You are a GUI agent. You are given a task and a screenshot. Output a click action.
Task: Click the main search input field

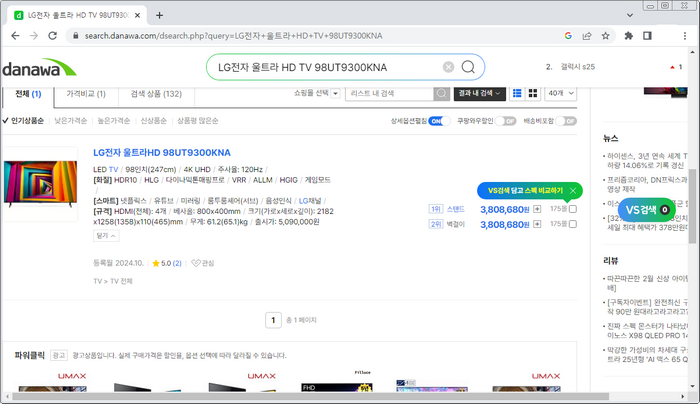pyautogui.click(x=328, y=67)
